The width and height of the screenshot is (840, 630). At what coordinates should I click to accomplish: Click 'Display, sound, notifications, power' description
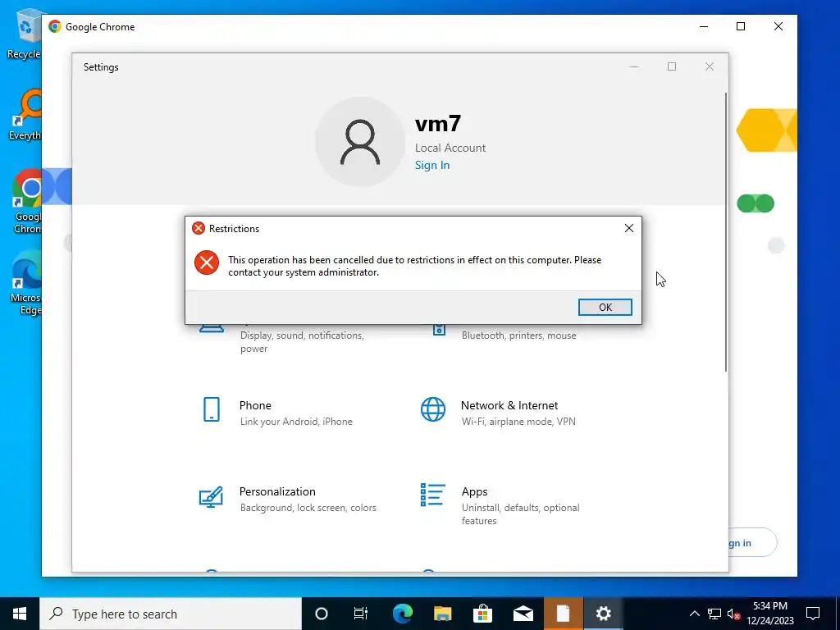tap(302, 342)
